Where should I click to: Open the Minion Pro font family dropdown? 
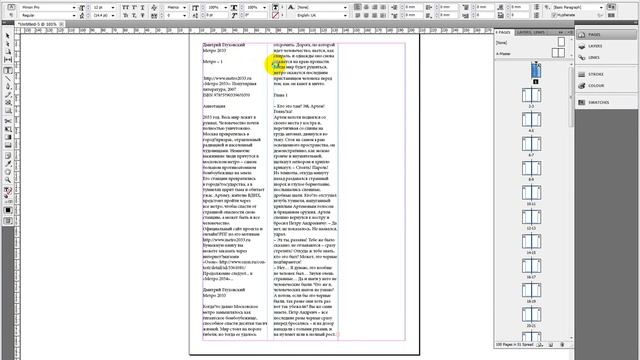(74, 7)
